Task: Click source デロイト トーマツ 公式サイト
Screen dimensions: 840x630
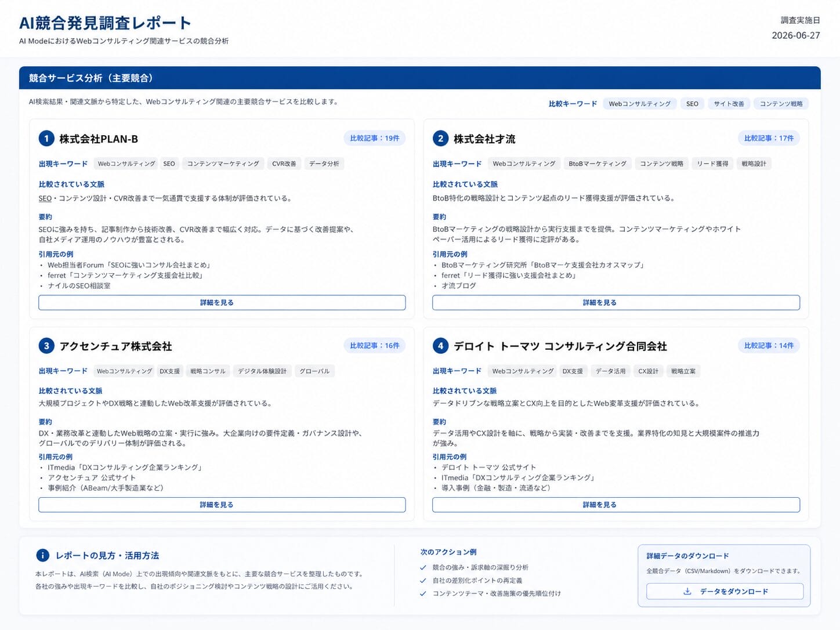Action: tap(488, 468)
